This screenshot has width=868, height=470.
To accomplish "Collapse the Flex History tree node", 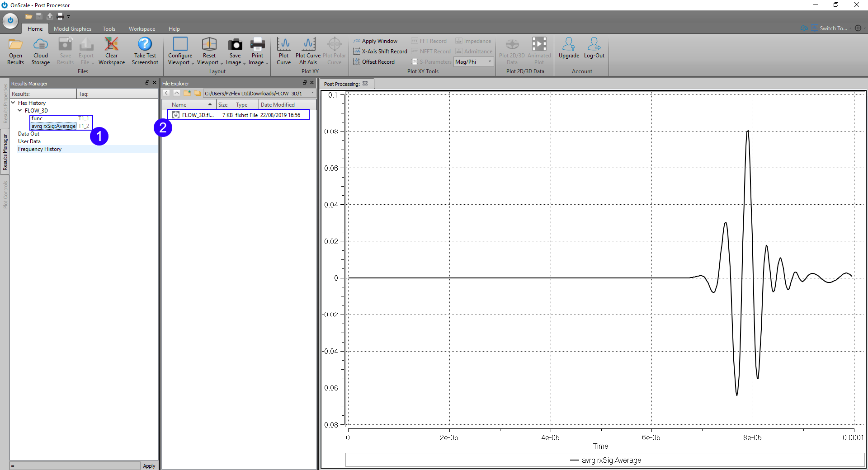I will pos(13,103).
